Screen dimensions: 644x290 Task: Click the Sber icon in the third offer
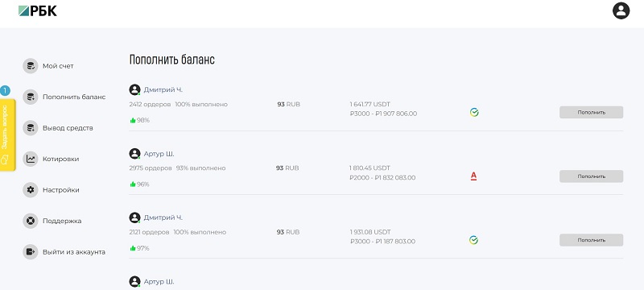point(474,240)
